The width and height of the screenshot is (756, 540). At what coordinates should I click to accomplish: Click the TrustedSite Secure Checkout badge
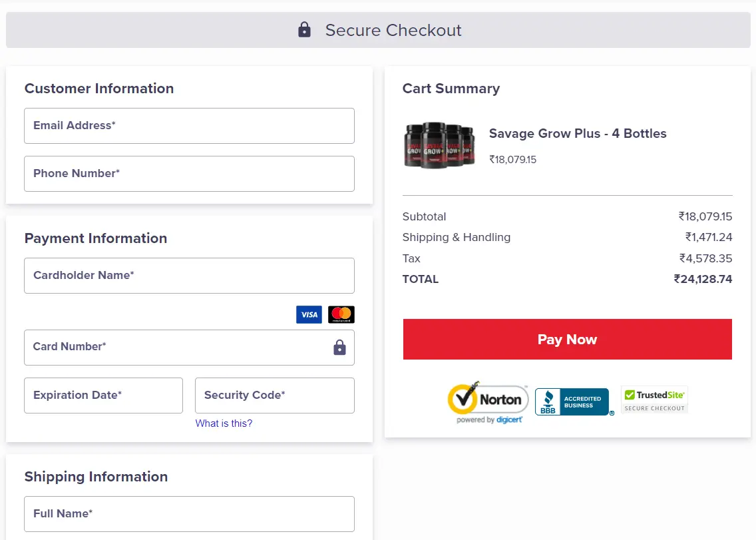(654, 400)
